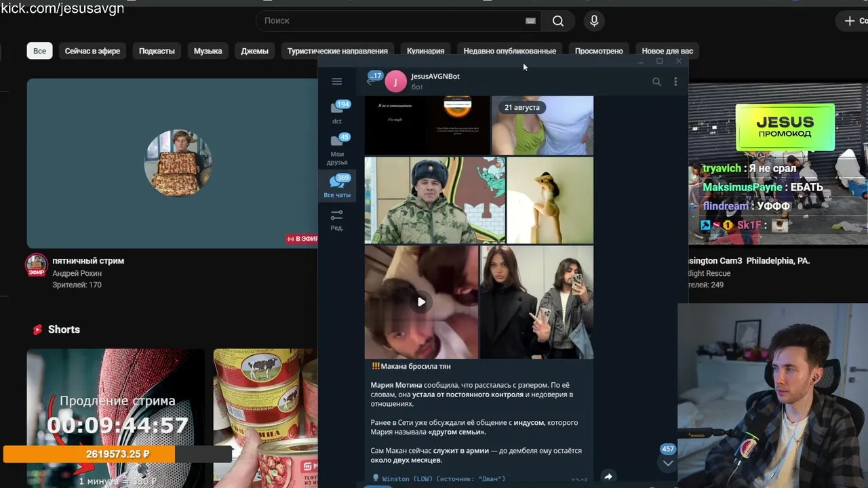The image size is (868, 488).
Task: Open the Telegram hamburger main menu
Action: (337, 81)
